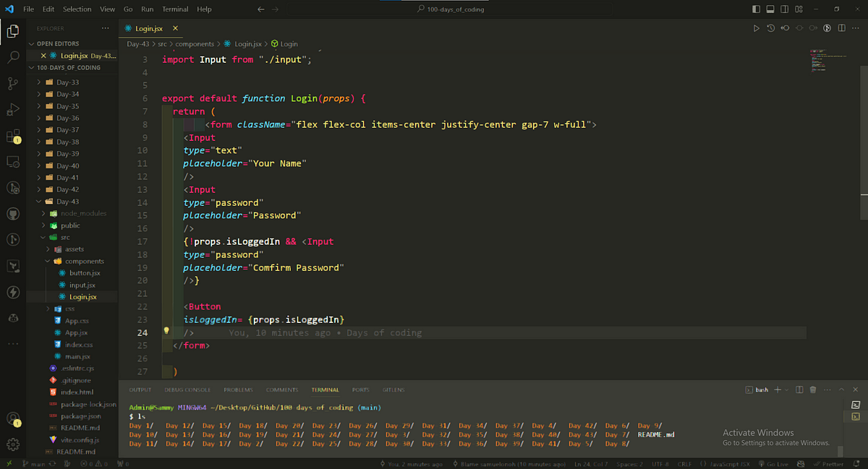
Task: Maximize the panel with the chevron up
Action: (841, 390)
